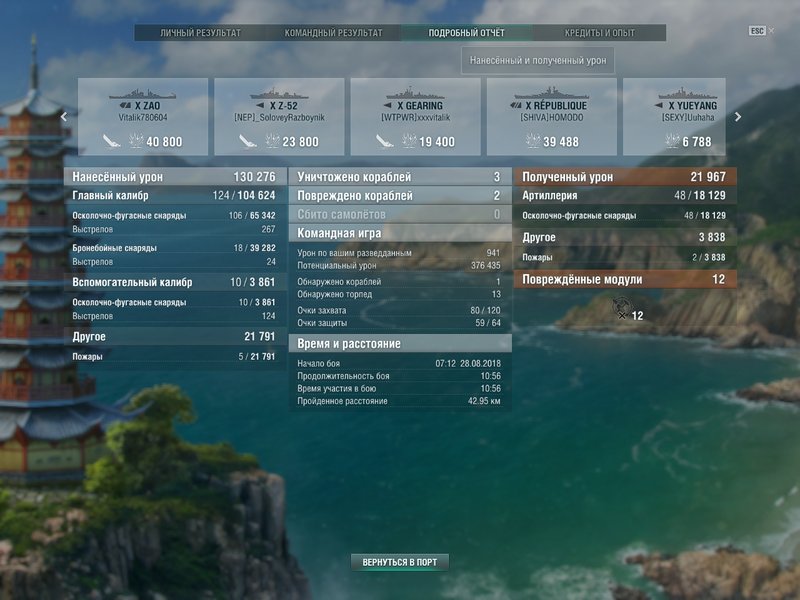Image resolution: width=800 pixels, height=600 pixels.
Task: Show previous ships with the left arrow
Action: (64, 117)
